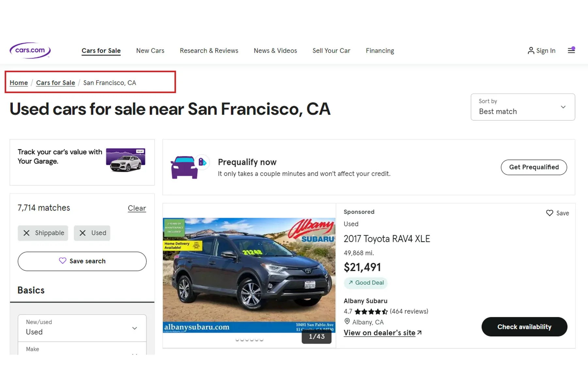Expand the New/used dropdown
Image resolution: width=588 pixels, height=392 pixels.
[x=82, y=328]
